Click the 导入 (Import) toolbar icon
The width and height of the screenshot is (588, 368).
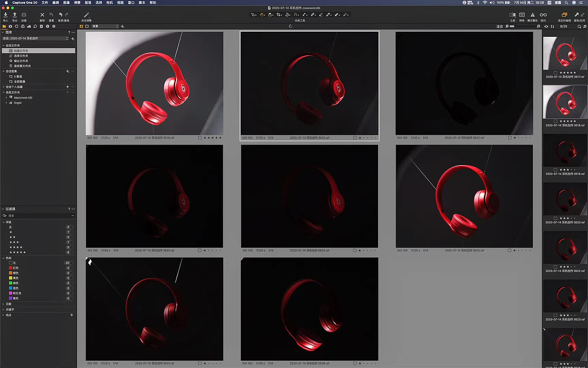(x=6, y=15)
